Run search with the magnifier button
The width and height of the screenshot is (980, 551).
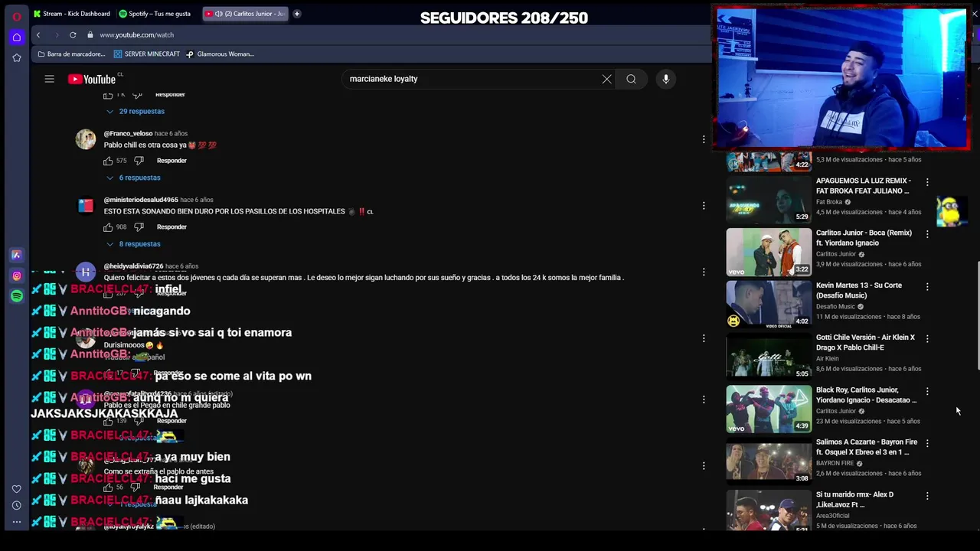[x=631, y=79]
